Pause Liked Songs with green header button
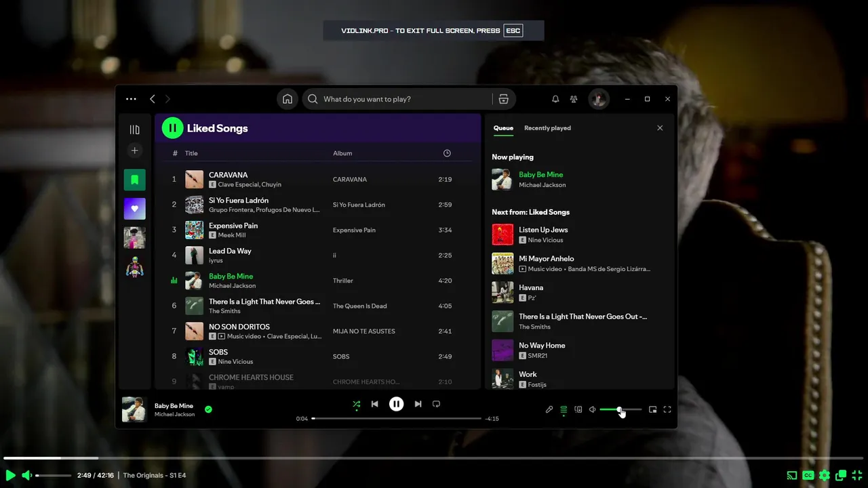Image resolution: width=868 pixels, height=488 pixels. tap(172, 128)
